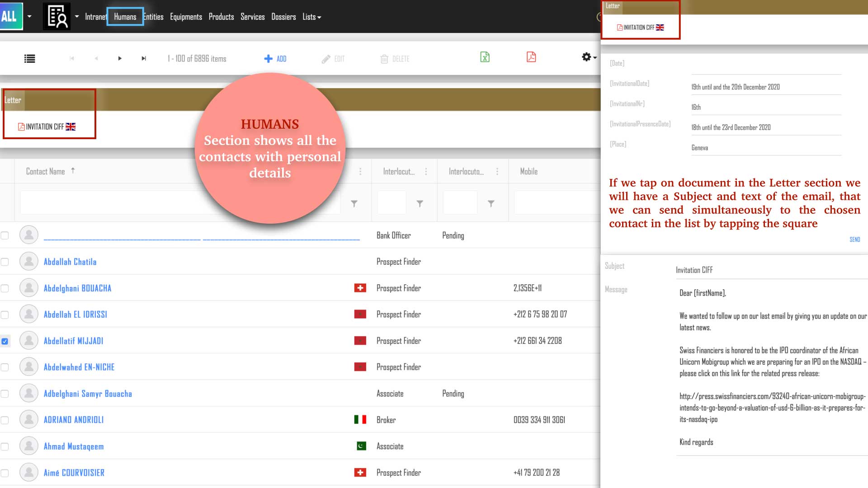The image size is (868, 488).
Task: Click SEND link in letter panel
Action: 854,239
